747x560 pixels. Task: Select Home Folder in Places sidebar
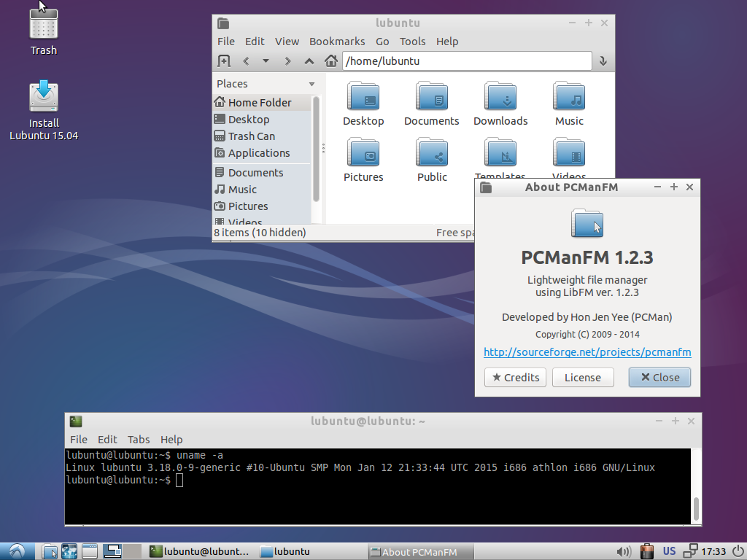click(x=262, y=102)
